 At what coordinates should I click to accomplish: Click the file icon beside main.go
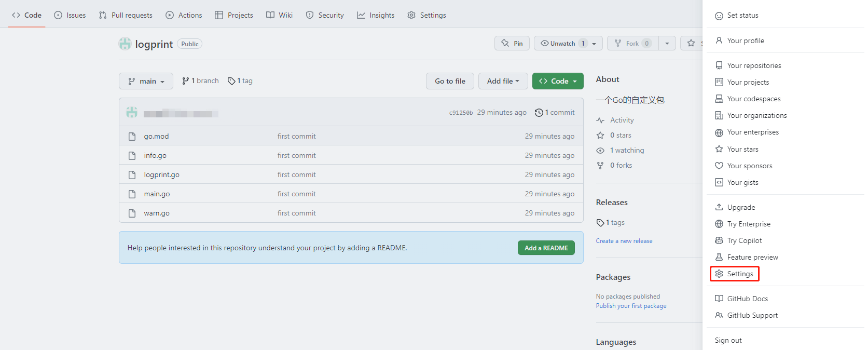[x=132, y=194]
